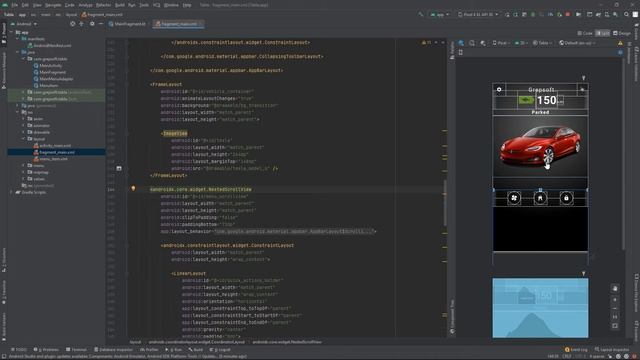Click the middle car-door icon in app preview
640x360 pixels.
coord(540,198)
